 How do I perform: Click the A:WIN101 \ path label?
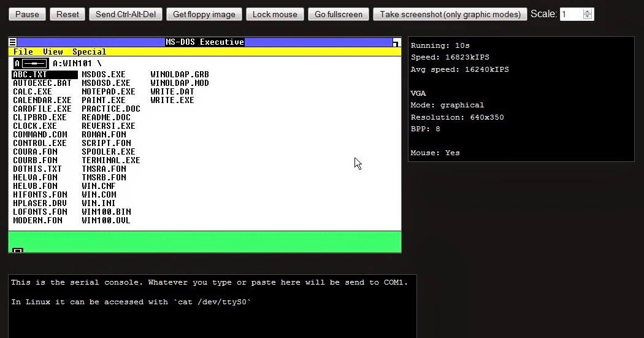77,63
